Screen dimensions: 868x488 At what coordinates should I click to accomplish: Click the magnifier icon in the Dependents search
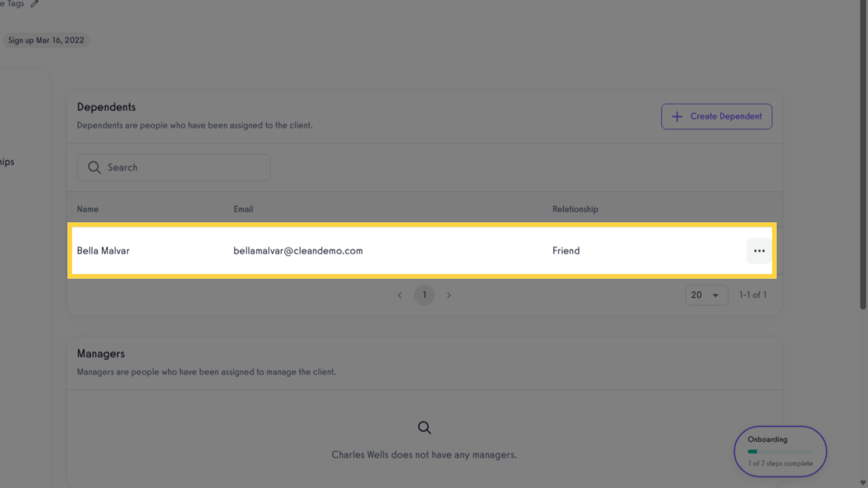(94, 168)
